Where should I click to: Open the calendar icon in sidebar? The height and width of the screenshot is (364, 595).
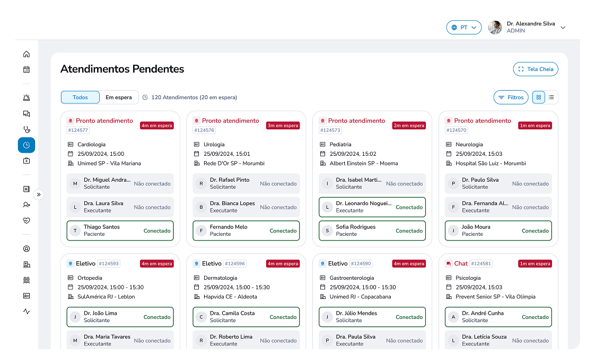tap(27, 69)
